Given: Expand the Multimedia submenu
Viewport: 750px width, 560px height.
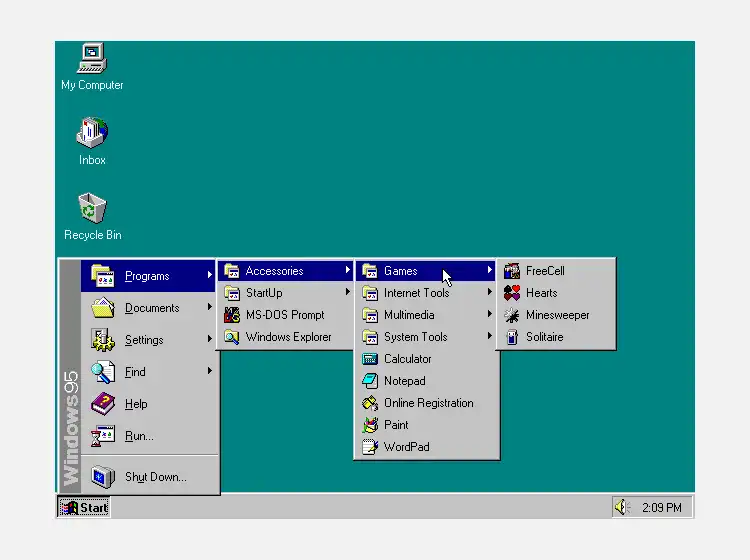Looking at the screenshot, I should click(426, 315).
